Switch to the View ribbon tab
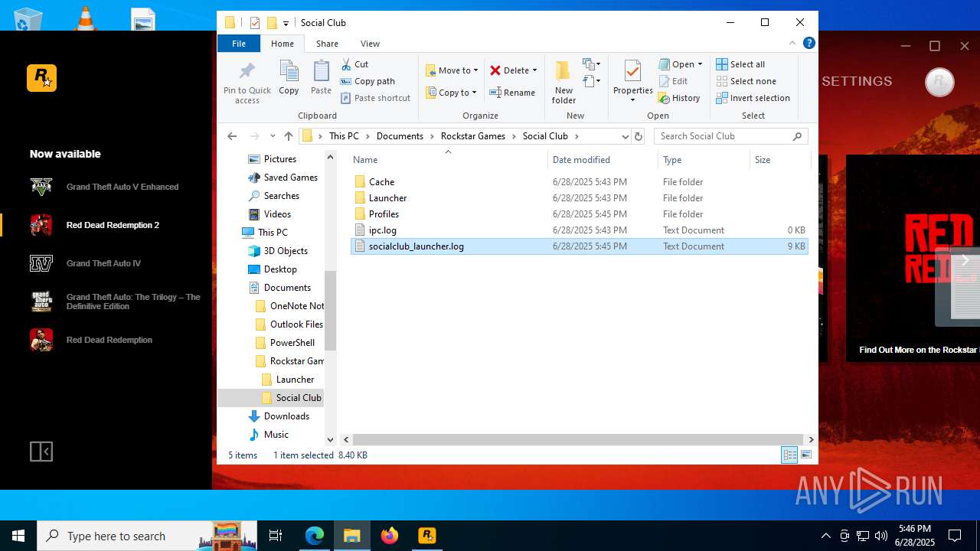 pos(370,44)
